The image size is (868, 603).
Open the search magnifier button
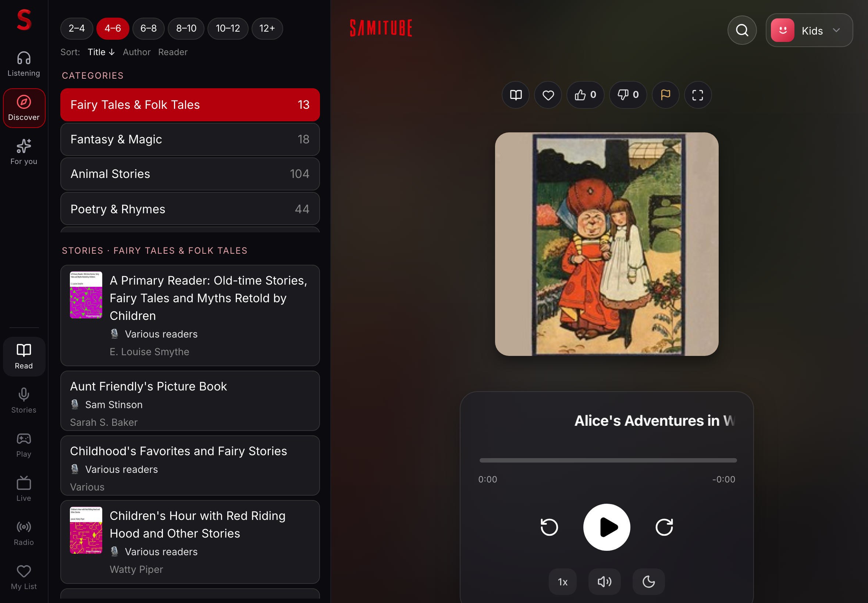point(742,30)
